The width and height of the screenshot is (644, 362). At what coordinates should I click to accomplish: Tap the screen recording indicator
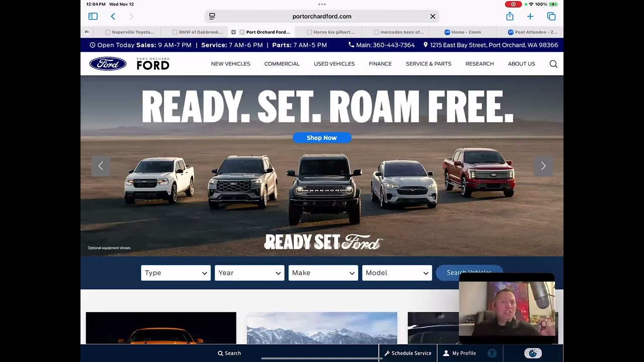(x=513, y=4)
